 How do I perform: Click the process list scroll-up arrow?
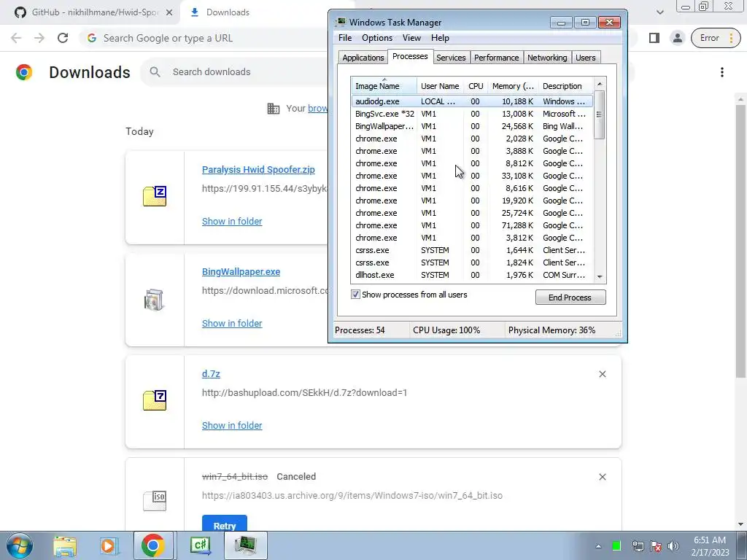point(600,84)
